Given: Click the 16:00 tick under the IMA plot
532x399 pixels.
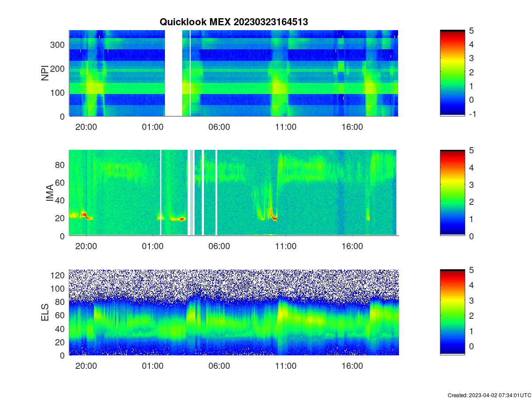Looking at the screenshot, I should coord(352,246).
